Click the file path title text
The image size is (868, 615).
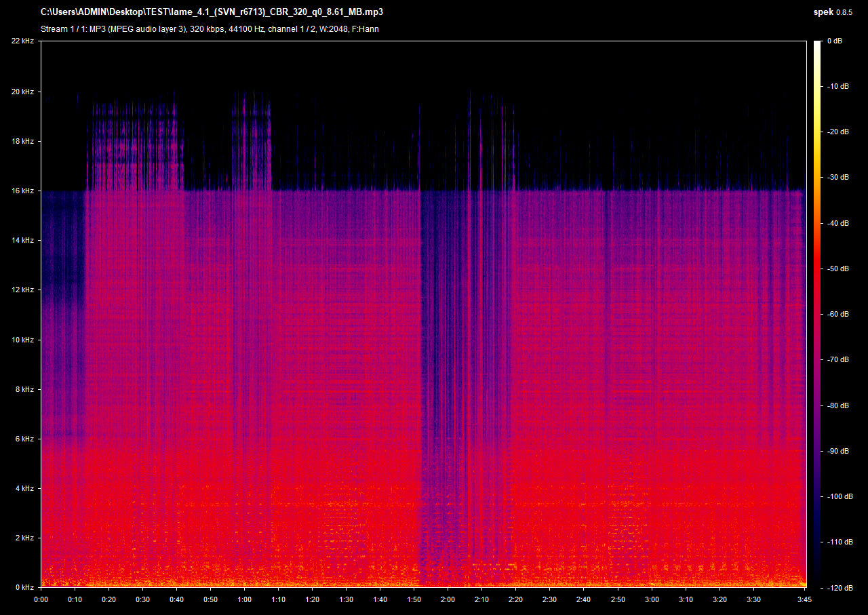(x=212, y=12)
